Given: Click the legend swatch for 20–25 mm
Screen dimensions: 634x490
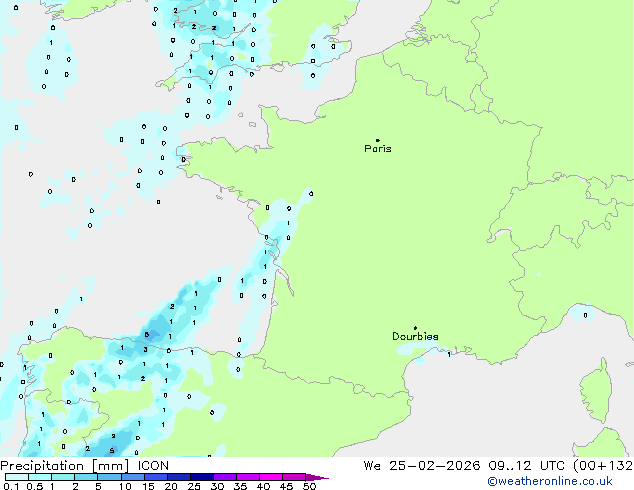Looking at the screenshot, I should click(x=178, y=477).
